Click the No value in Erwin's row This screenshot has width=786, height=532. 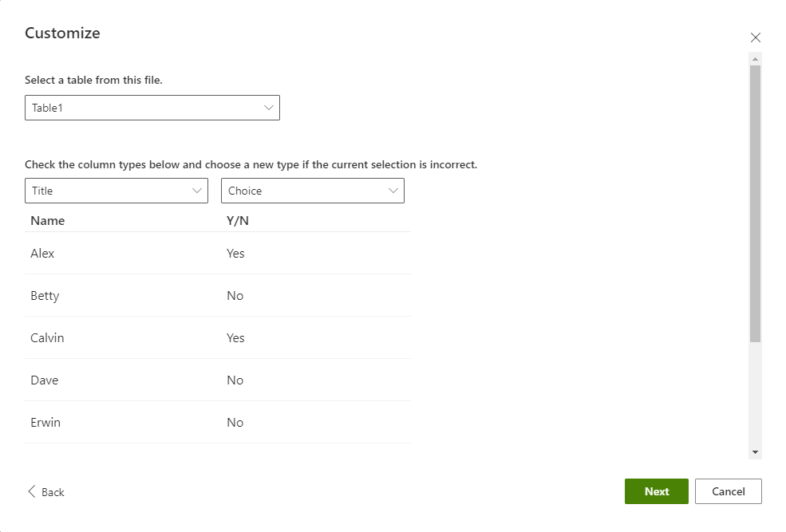pyautogui.click(x=235, y=422)
